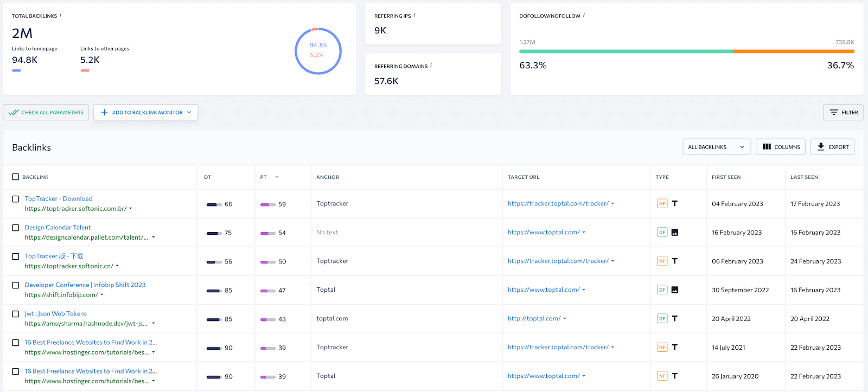Click the NF badge in the 26 January 2020 row

tap(662, 376)
